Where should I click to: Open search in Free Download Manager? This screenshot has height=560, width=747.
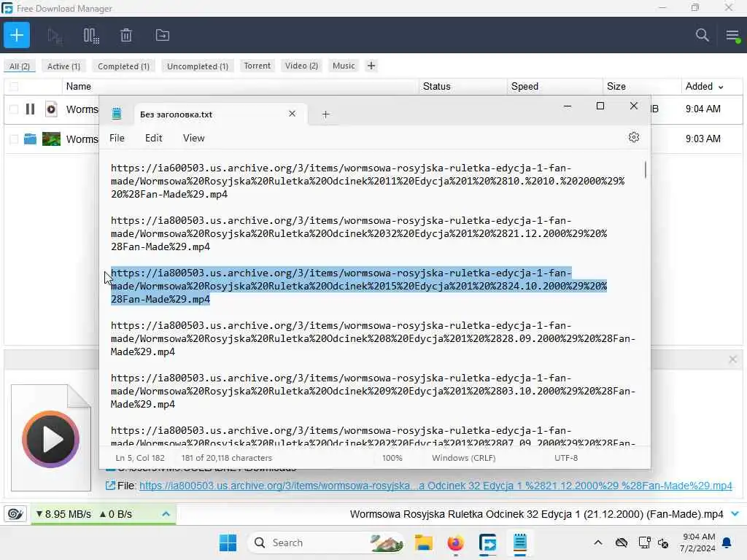[702, 35]
